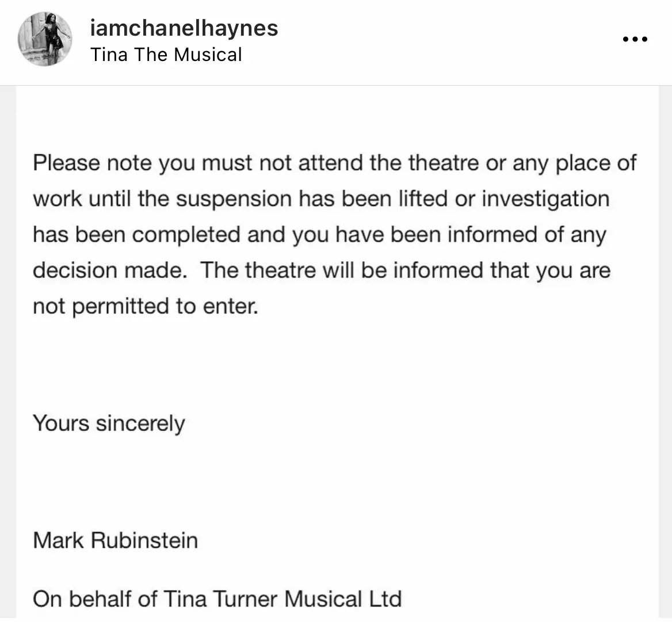Click the 'Mark Rubinstein' signature name

115,540
